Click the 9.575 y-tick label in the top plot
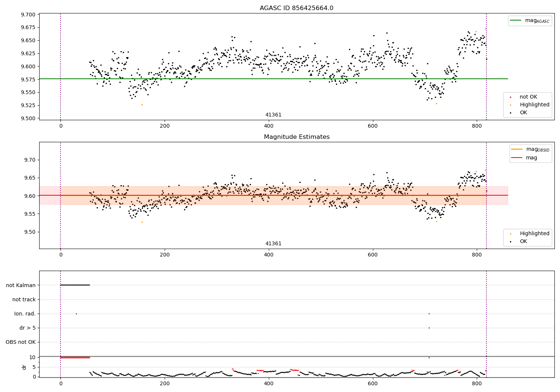The image size is (560, 392). (x=28, y=80)
